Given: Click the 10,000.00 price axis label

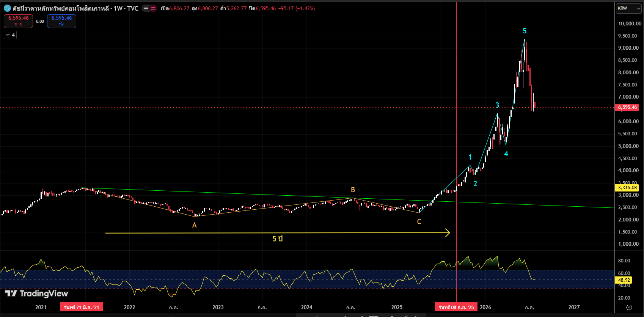Looking at the screenshot, I should (x=630, y=24).
